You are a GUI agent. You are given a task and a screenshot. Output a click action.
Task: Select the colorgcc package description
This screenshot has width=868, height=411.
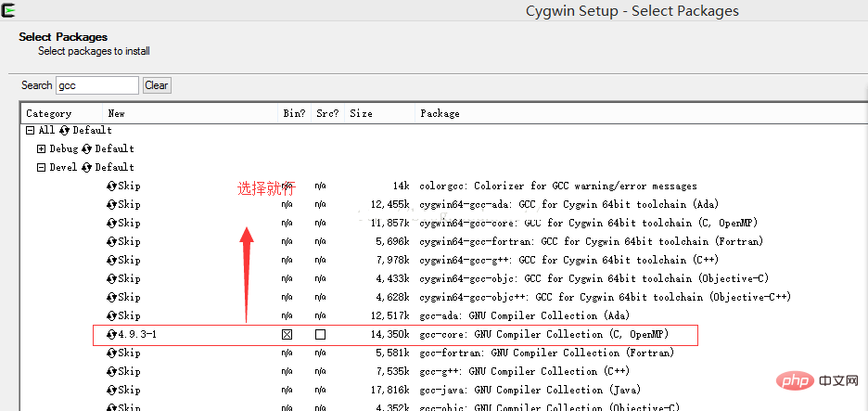point(558,186)
